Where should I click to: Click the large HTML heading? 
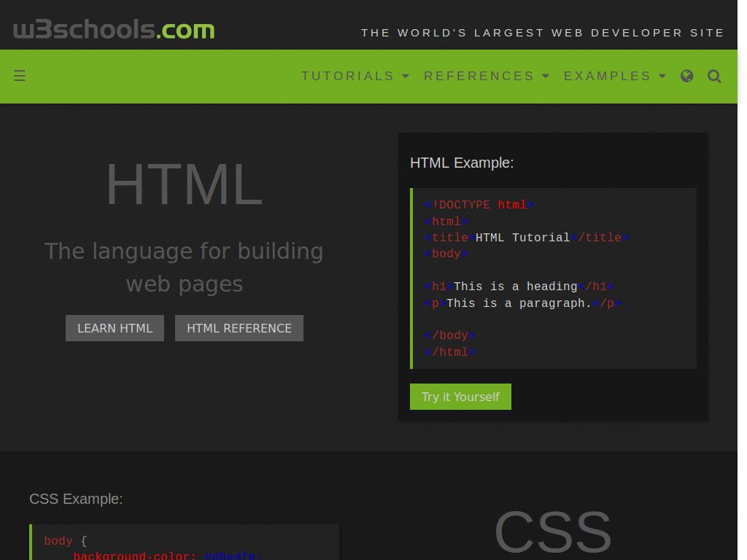[184, 184]
